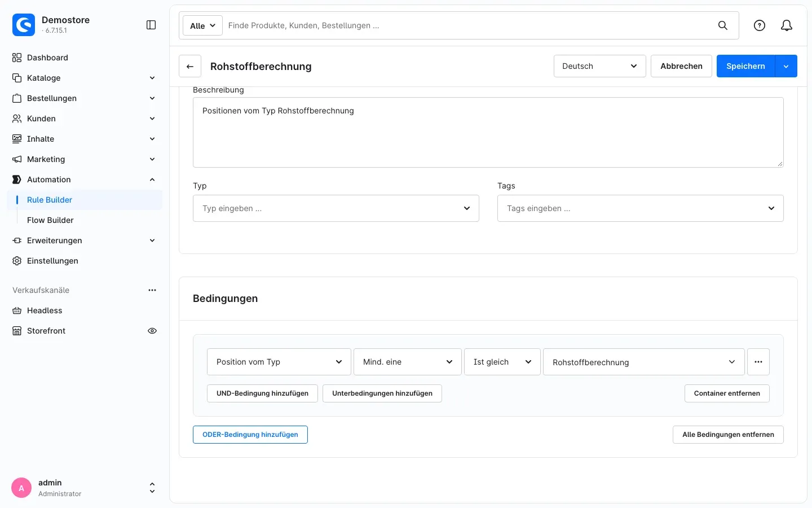Open the Deutsch language dropdown
The image size is (812, 508).
tap(600, 66)
